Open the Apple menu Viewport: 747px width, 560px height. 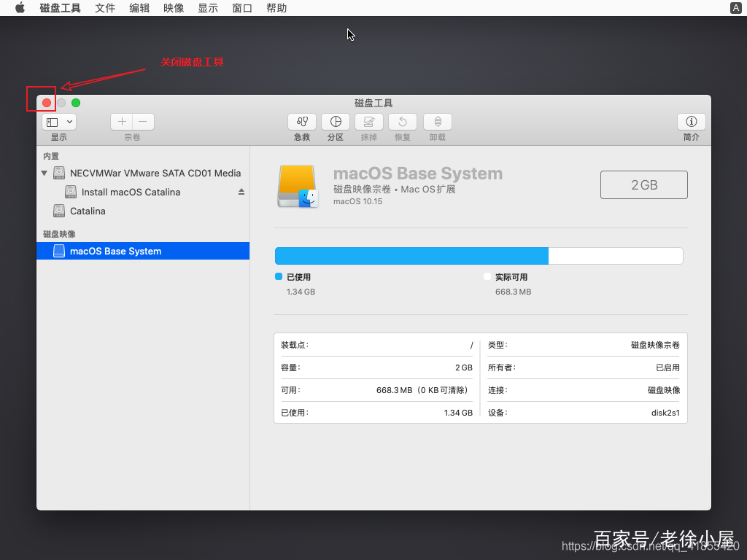point(20,8)
